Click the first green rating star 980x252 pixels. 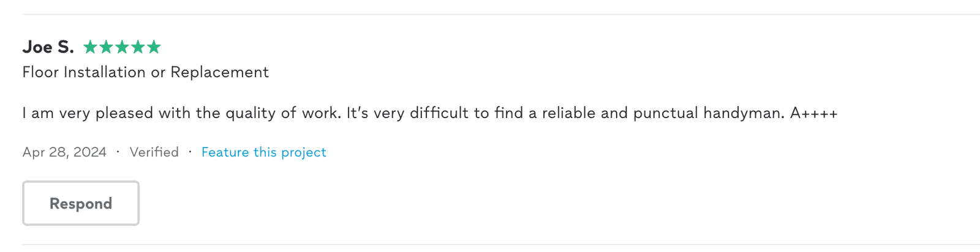[x=91, y=47]
